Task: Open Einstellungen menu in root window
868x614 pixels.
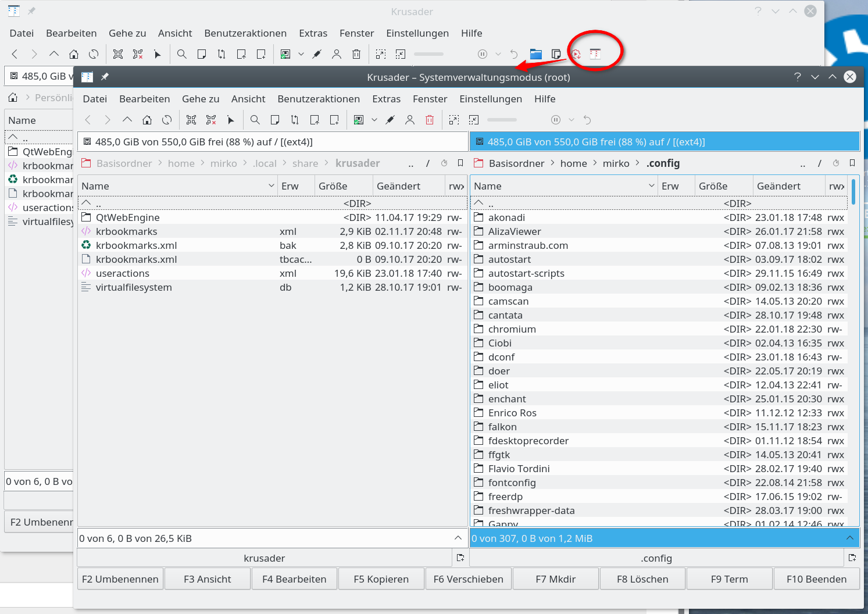Action: (491, 99)
